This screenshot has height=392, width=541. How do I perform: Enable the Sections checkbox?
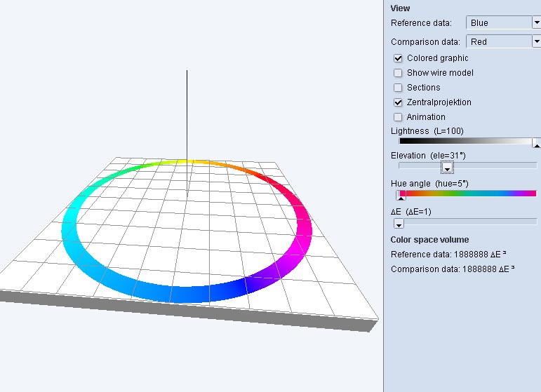tap(398, 88)
